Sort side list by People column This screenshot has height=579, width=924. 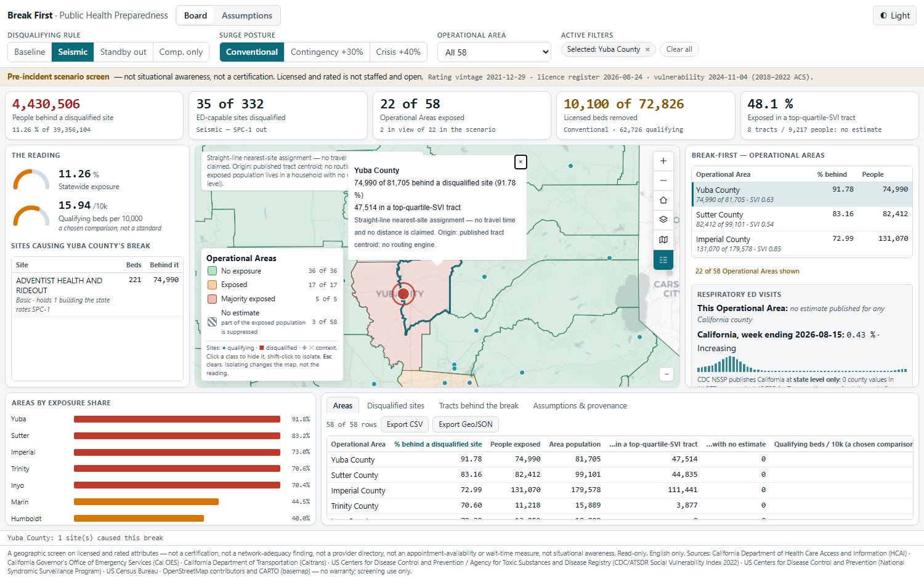[873, 174]
